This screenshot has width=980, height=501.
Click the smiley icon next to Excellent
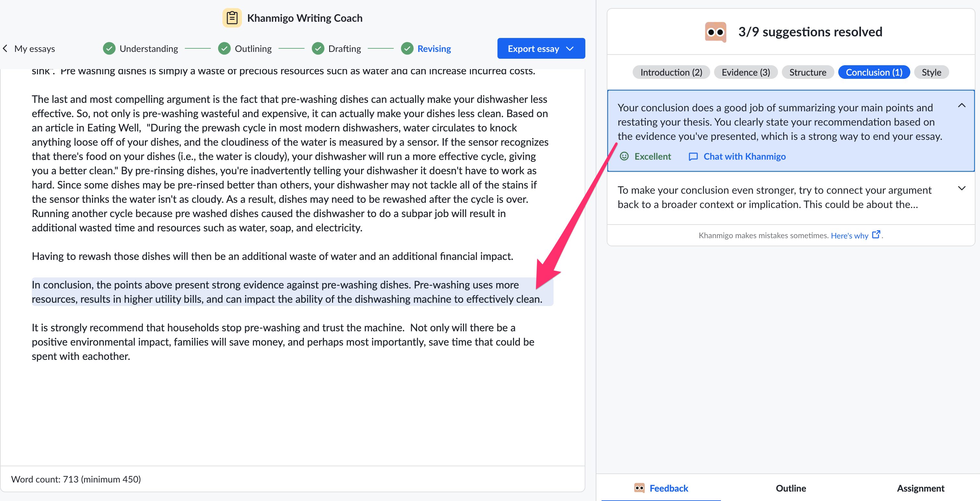pos(624,156)
